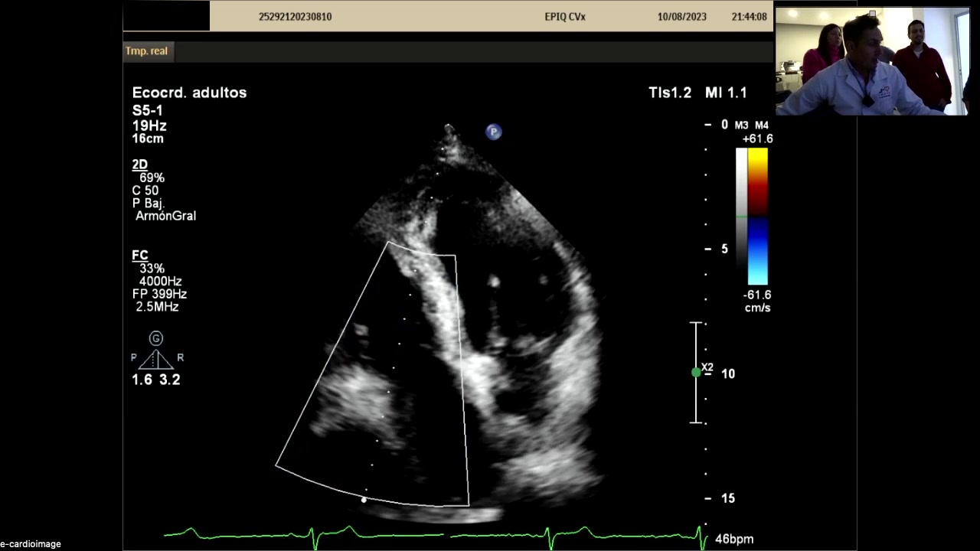Image resolution: width=980 pixels, height=551 pixels.
Task: Click the 46bpm heart rate readout
Action: pos(734,540)
